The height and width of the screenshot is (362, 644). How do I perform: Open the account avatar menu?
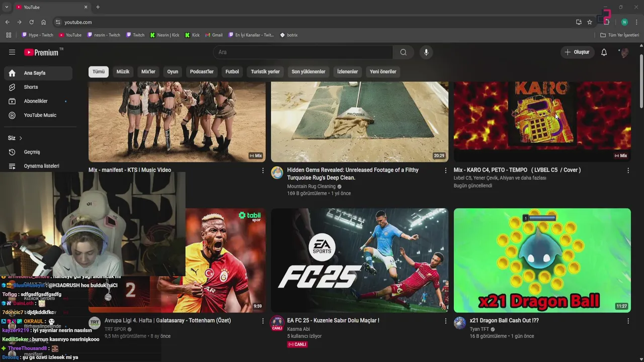tap(624, 52)
